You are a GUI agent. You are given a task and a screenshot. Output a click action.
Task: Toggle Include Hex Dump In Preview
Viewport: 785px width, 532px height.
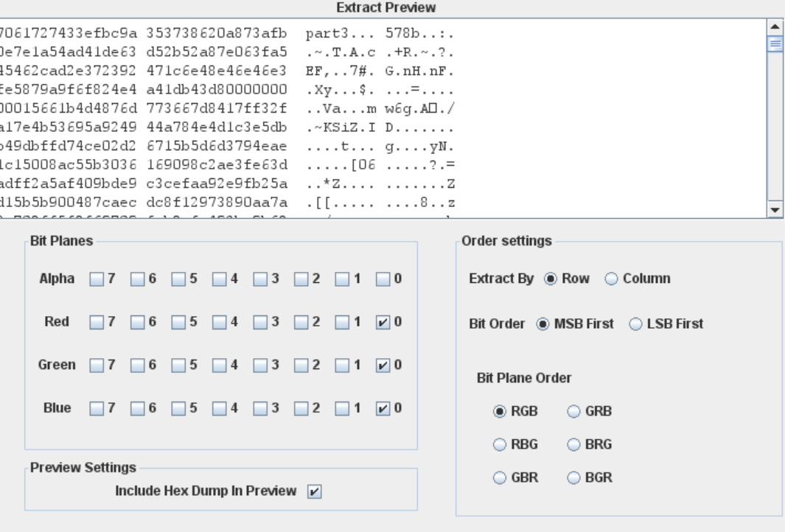pyautogui.click(x=315, y=492)
